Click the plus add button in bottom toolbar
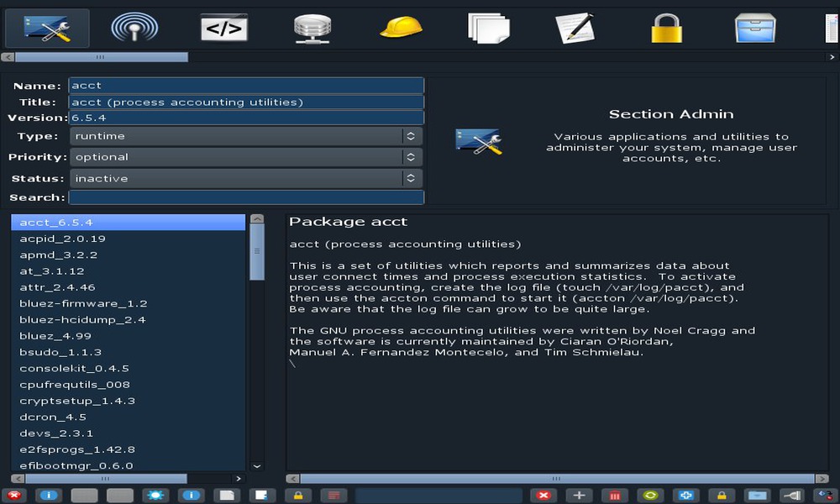 pos(579,496)
